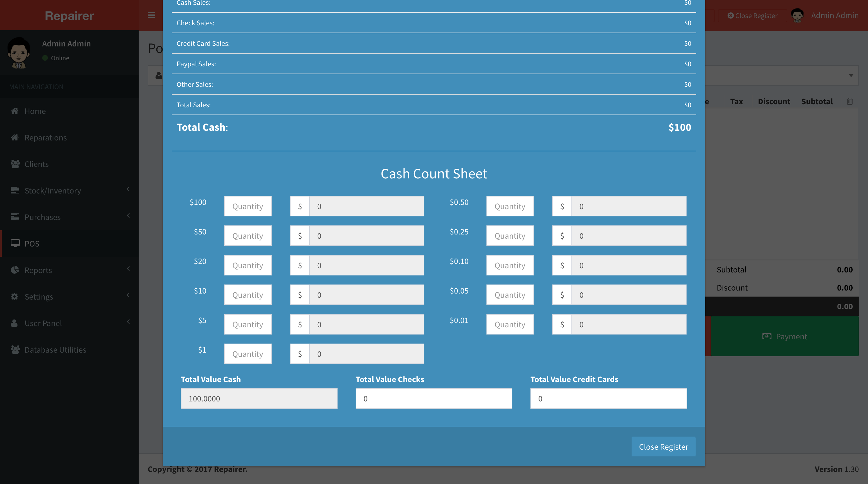Viewport: 868px width, 484px height.
Task: Click the $100 Quantity input field
Action: click(x=248, y=206)
